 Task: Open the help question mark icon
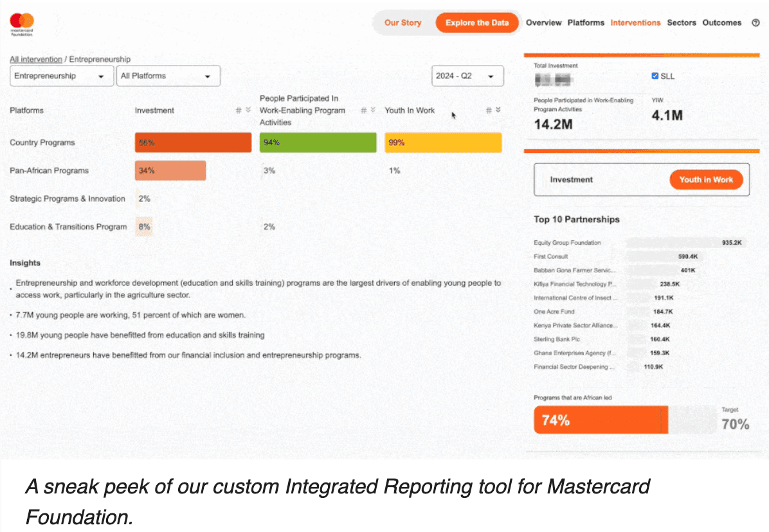click(755, 22)
